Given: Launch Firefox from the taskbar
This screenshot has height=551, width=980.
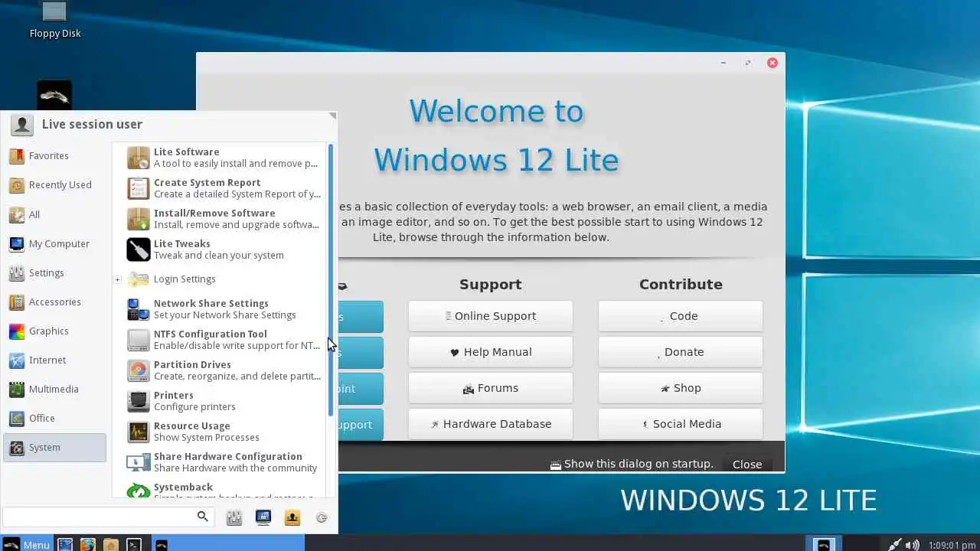Looking at the screenshot, I should click(88, 545).
